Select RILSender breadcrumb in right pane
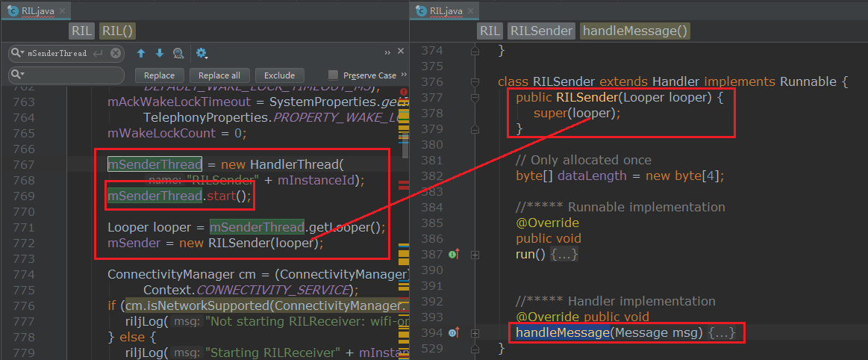Viewport: 868px width, 360px height. pyautogui.click(x=541, y=31)
